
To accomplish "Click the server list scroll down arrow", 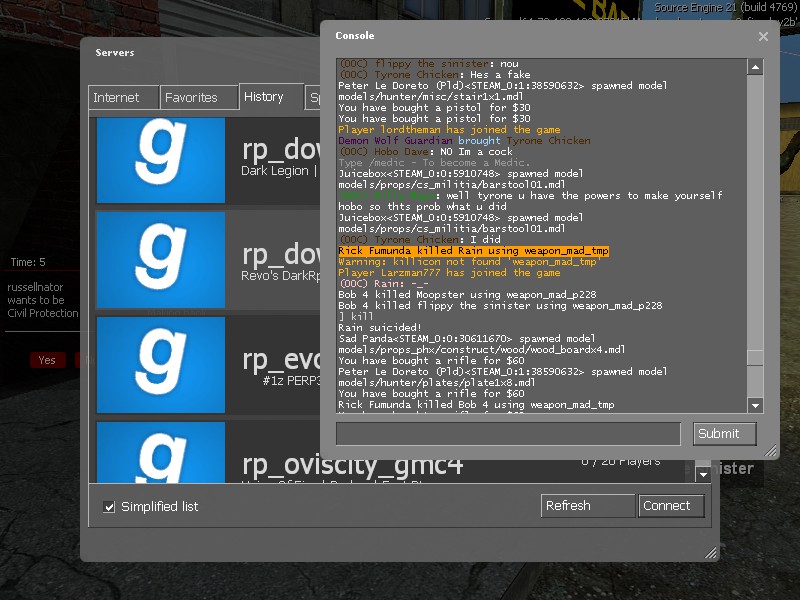I will 703,474.
